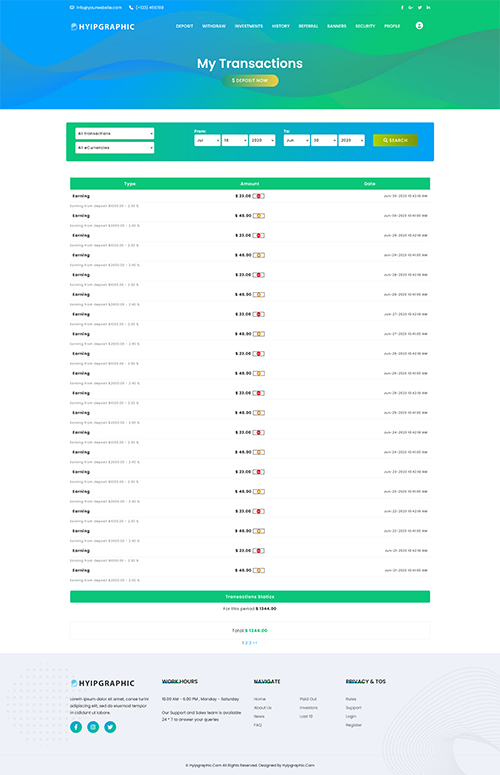The width and height of the screenshot is (500, 775).
Task: Open the Paid Out footer link
Action: 308,699
